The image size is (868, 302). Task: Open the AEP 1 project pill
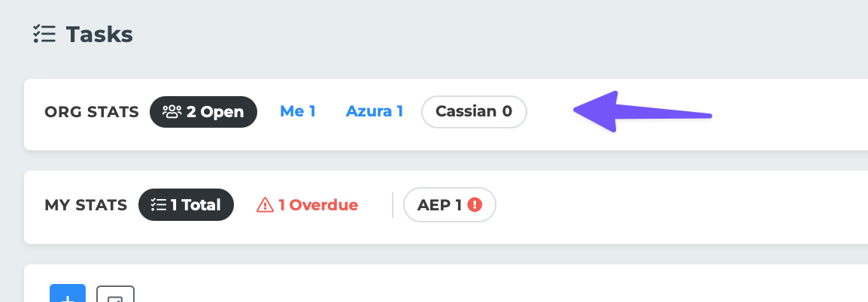point(449,204)
